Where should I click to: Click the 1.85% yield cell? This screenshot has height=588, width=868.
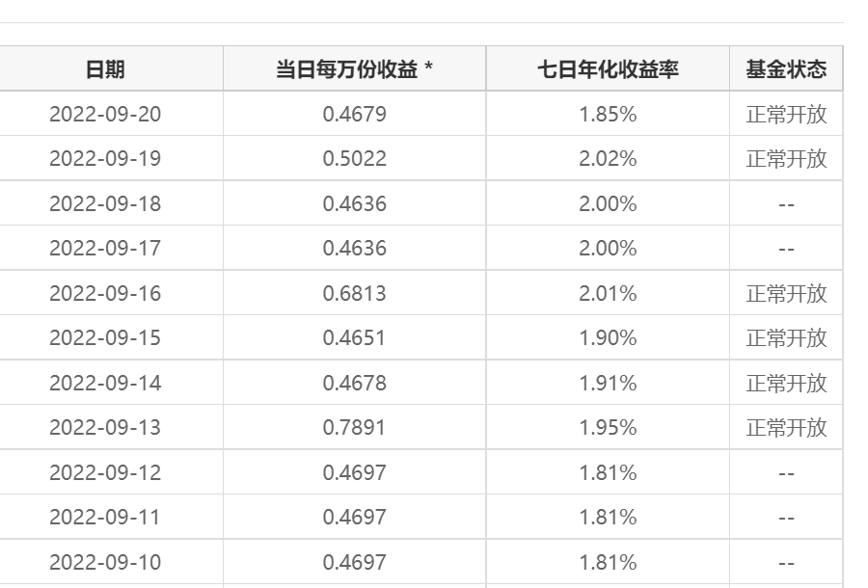coord(608,115)
